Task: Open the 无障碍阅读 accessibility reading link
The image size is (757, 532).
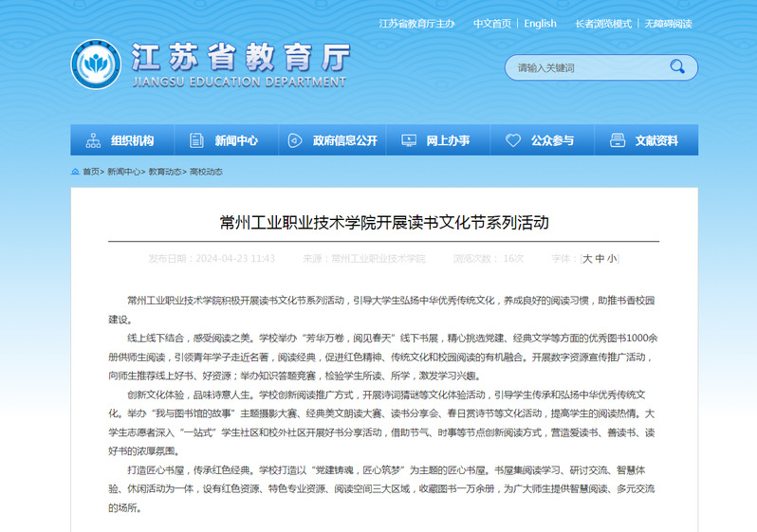Action: (669, 24)
